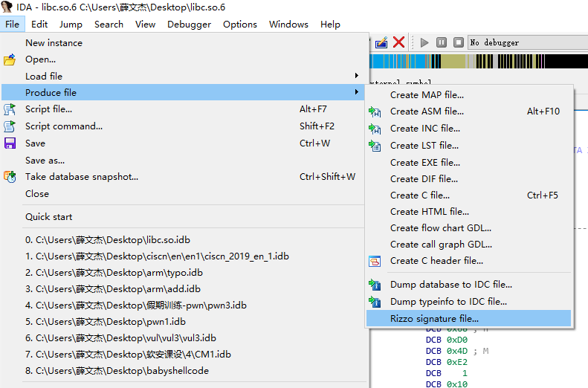Choose Script file... entry
588x388 pixels.
183,109
